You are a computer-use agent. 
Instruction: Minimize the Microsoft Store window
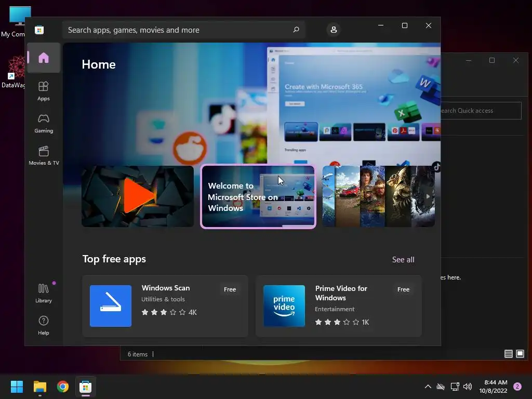tap(381, 25)
